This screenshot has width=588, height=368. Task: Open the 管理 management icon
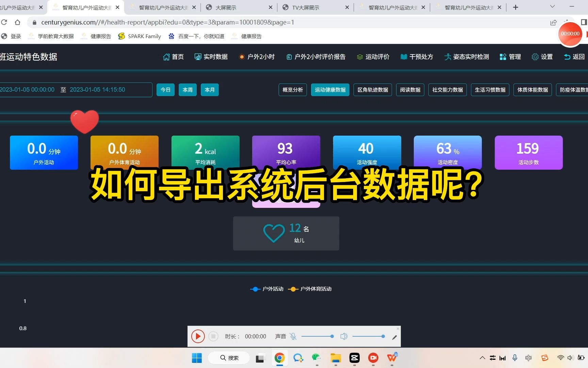point(503,57)
